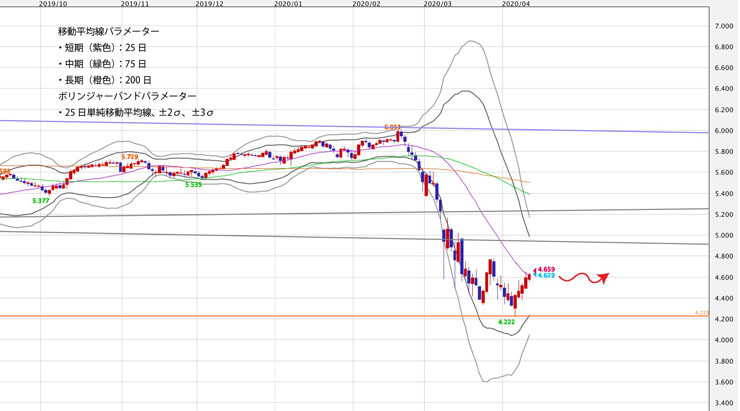Click the 移動平均線パラメーター heading
The image size is (740, 411).
click(x=109, y=32)
